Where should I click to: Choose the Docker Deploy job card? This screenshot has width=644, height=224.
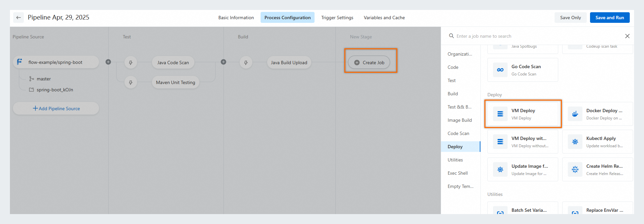click(598, 114)
